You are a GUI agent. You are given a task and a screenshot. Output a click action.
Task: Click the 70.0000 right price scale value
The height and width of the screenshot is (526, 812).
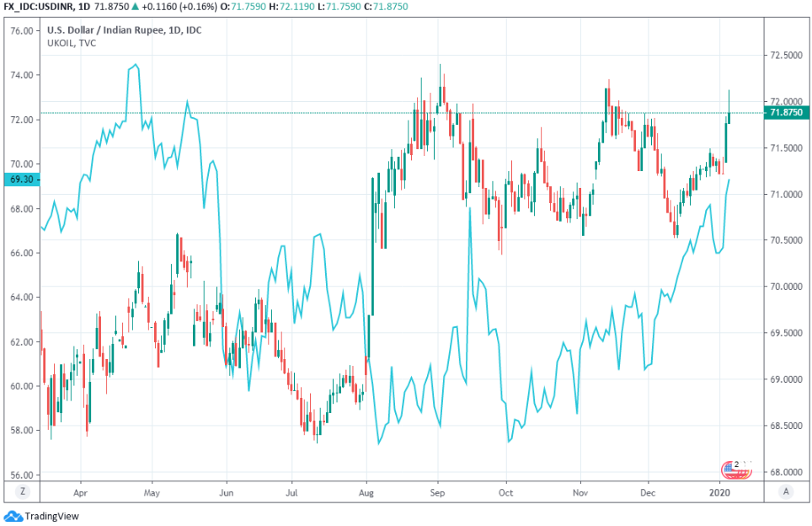coord(786,287)
